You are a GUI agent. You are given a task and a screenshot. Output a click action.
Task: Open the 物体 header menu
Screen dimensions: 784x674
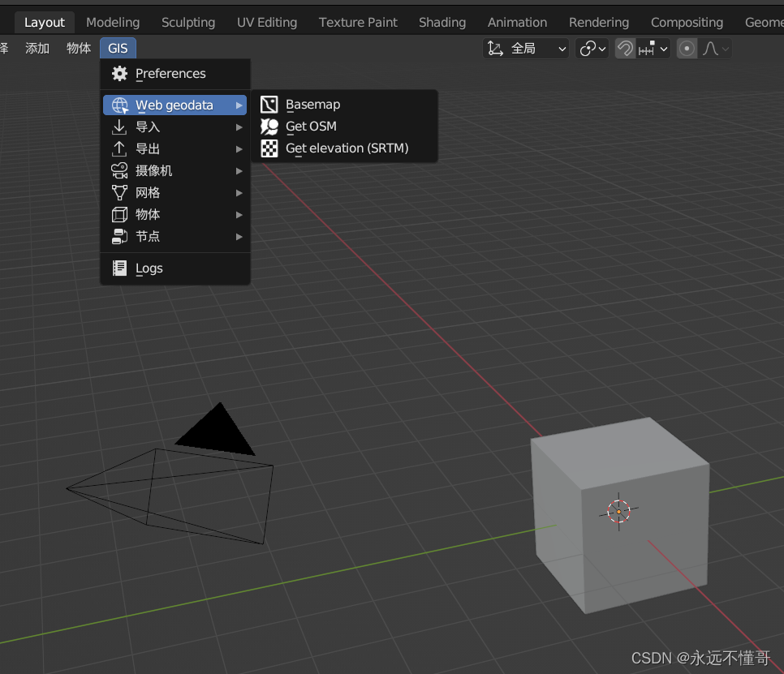point(79,49)
